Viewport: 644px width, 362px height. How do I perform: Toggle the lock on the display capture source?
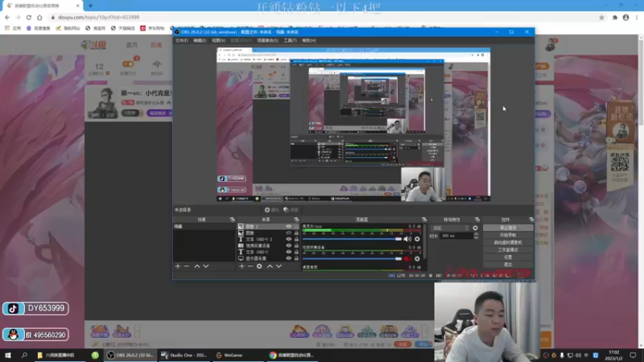[296, 258]
